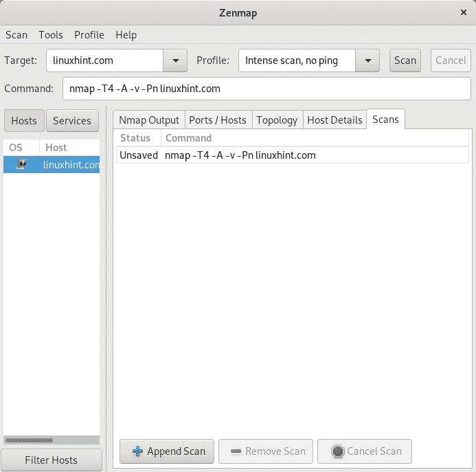The image size is (476, 472).
Task: Click the Remove Scan button
Action: coord(266,451)
